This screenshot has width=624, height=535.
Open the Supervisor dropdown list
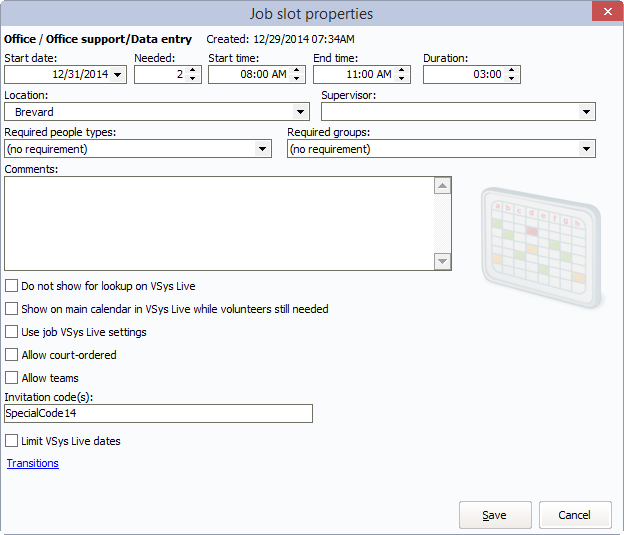[587, 112]
